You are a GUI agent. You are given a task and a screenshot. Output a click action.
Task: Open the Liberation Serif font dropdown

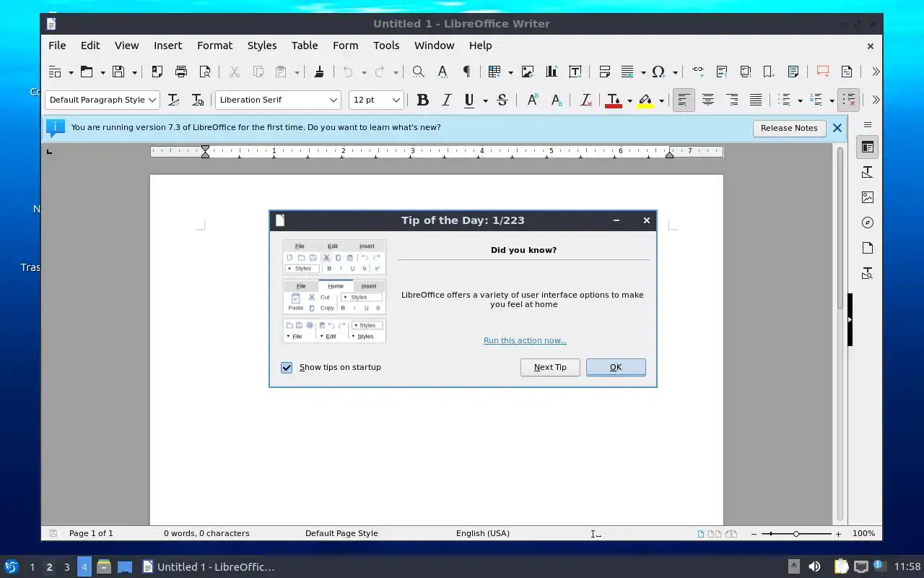[333, 100]
